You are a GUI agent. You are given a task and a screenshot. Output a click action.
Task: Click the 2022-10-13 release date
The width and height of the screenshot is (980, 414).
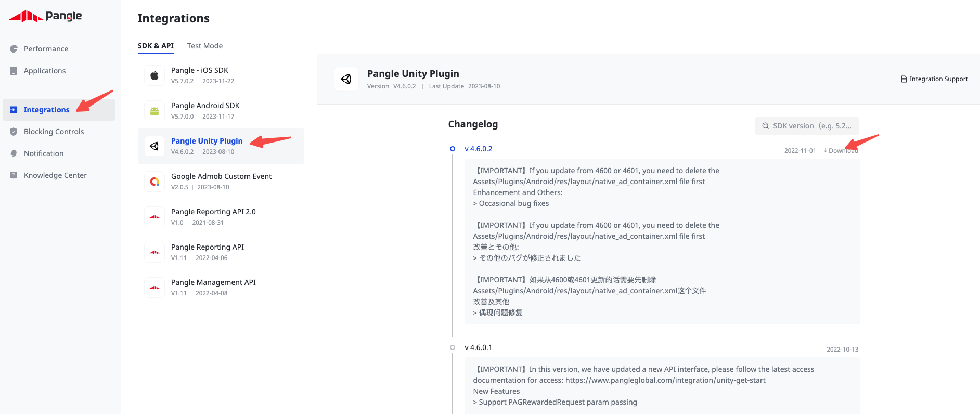coord(843,350)
